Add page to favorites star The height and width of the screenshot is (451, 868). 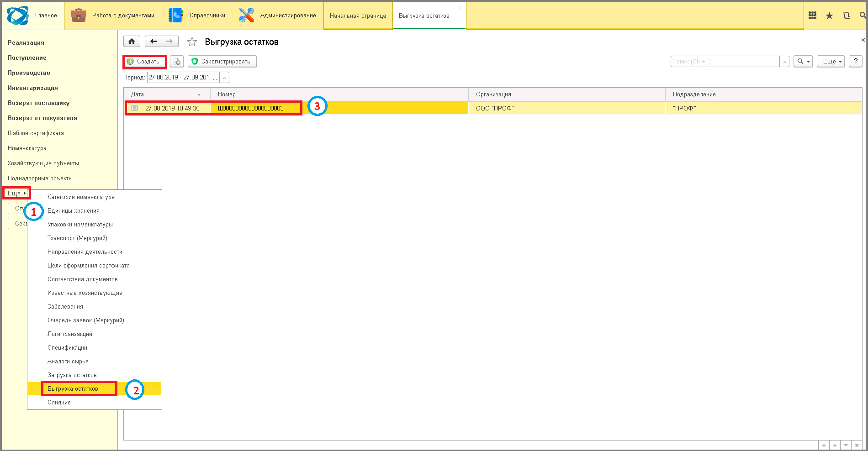coord(192,42)
